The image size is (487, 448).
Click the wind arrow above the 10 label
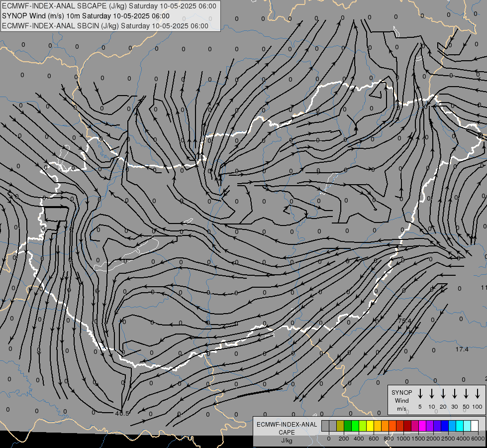tap(431, 394)
